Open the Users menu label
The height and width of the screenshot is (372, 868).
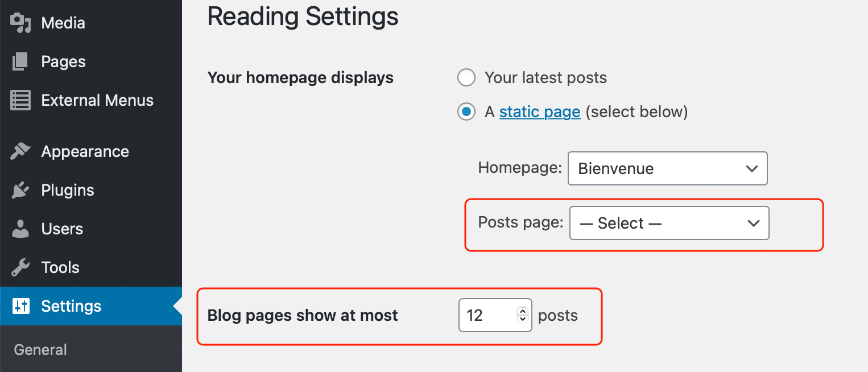pyautogui.click(x=62, y=229)
